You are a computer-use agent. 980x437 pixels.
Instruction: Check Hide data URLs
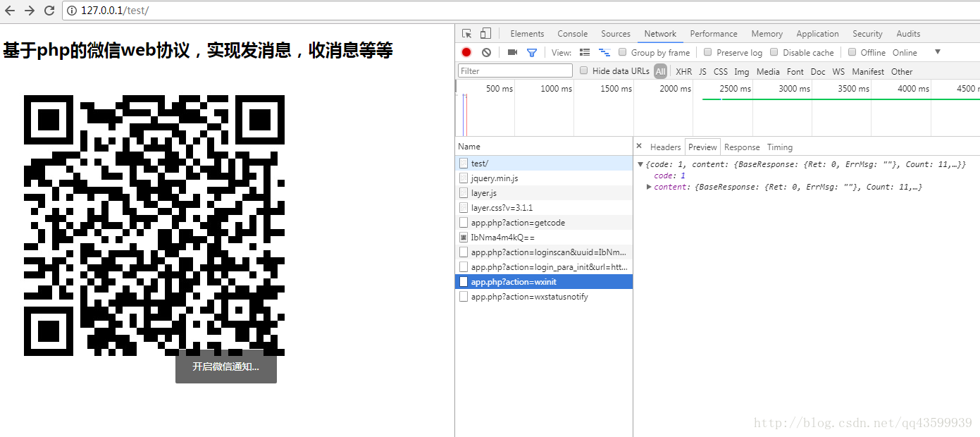pos(584,70)
